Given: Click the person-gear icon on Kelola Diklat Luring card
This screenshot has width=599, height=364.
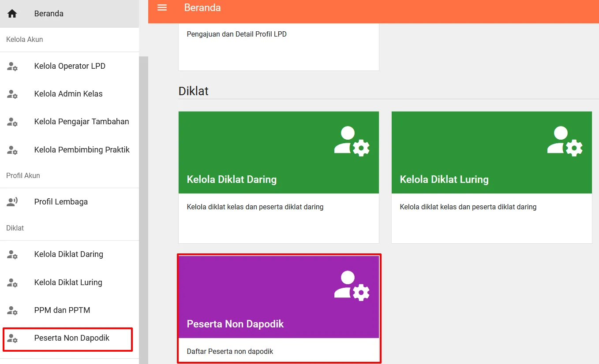Looking at the screenshot, I should (565, 140).
